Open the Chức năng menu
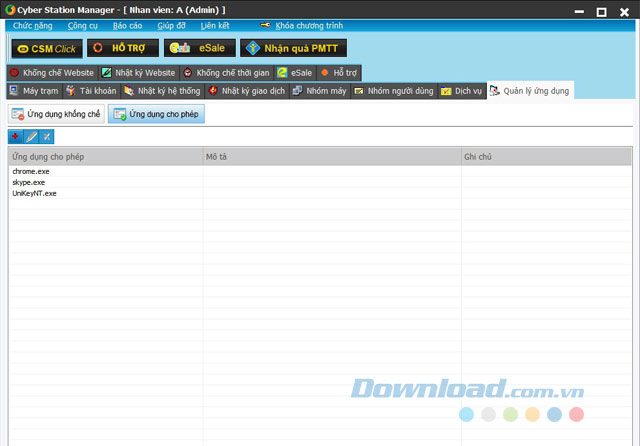Viewport: 640px width, 446px height. click(x=32, y=25)
